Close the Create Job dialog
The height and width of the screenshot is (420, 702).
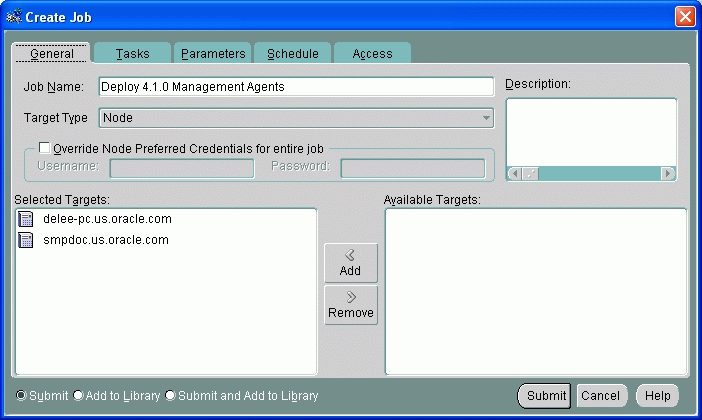[x=684, y=16]
